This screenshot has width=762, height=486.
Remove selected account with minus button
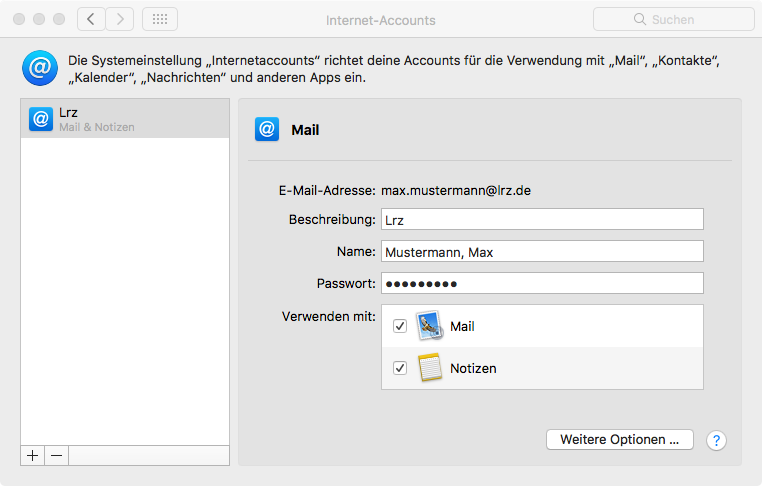[x=57, y=455]
